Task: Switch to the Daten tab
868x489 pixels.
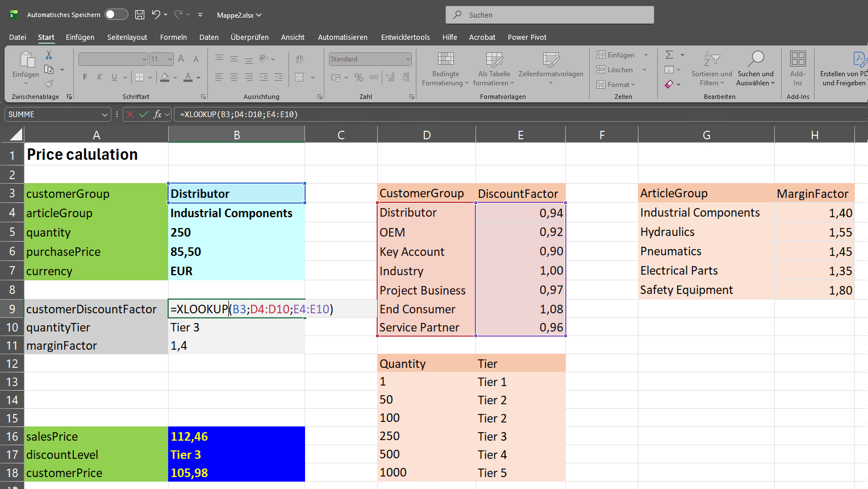Action: (209, 37)
